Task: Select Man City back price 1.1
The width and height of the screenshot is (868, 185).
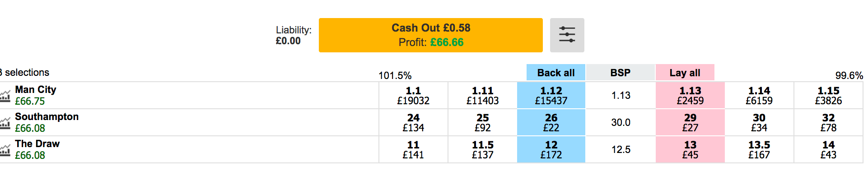Action: tap(413, 95)
